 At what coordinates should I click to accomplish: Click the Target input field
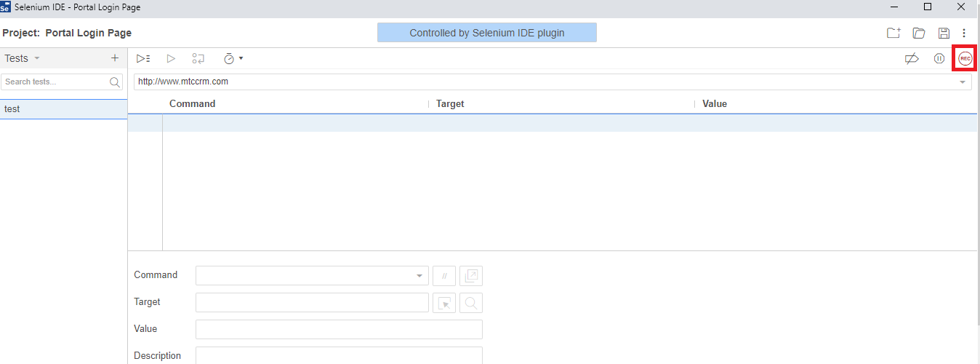point(312,302)
